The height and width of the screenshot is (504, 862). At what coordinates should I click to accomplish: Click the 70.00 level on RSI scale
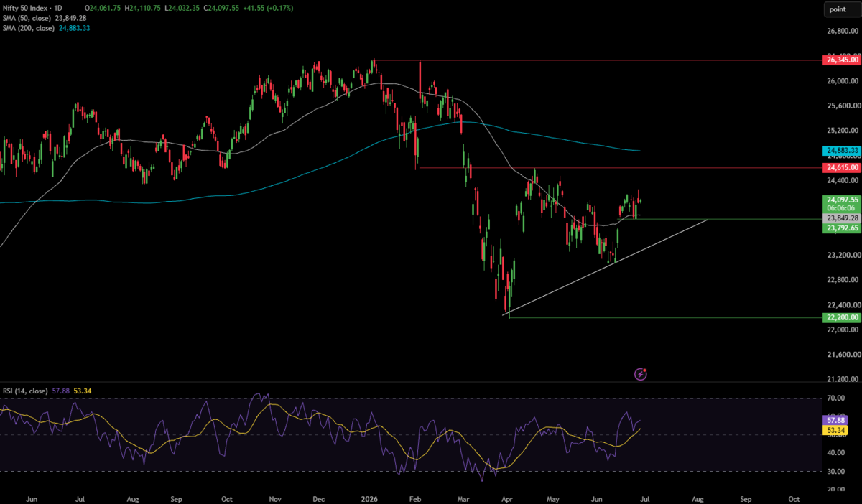click(835, 397)
